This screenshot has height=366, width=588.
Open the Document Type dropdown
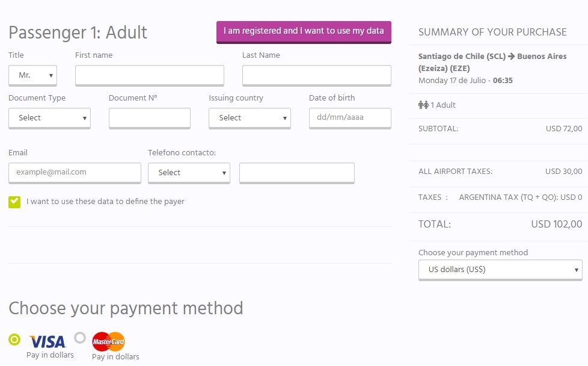pos(49,118)
